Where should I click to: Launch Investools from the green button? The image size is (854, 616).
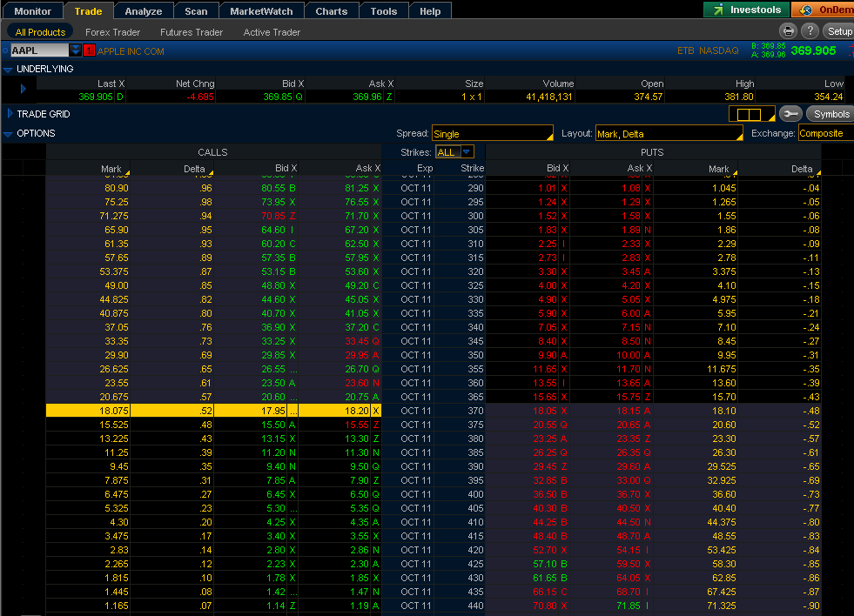tap(746, 10)
